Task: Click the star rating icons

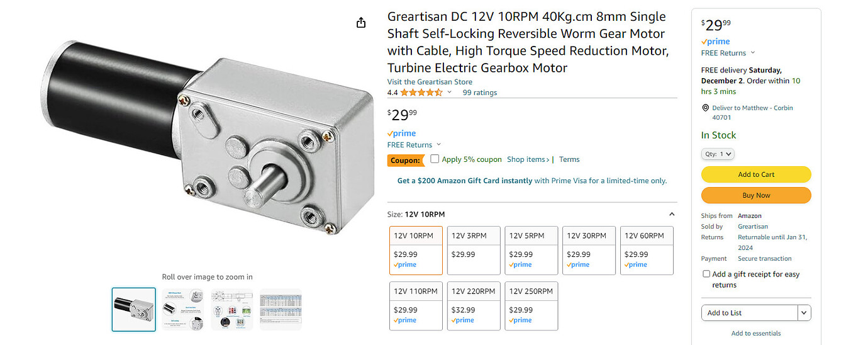Action: point(421,93)
